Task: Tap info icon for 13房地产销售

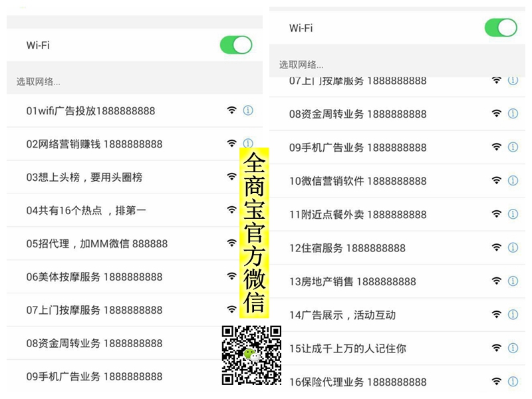Action: tap(513, 281)
